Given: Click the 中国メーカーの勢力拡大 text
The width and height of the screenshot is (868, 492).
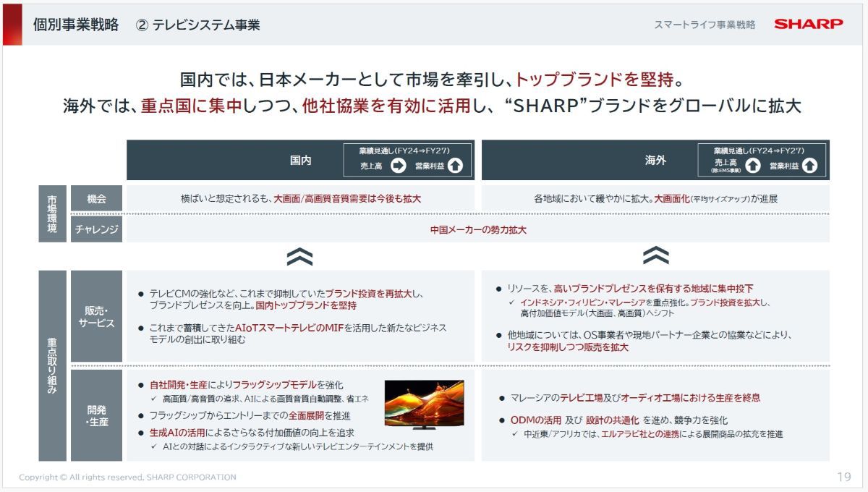Looking at the screenshot, I should click(x=478, y=230).
